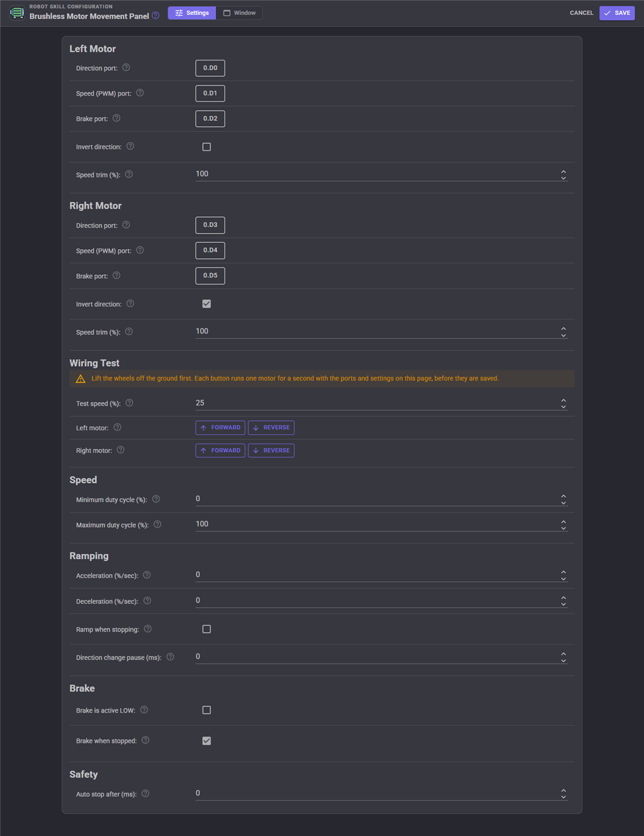The image size is (644, 836).
Task: Save the configuration
Action: click(617, 13)
